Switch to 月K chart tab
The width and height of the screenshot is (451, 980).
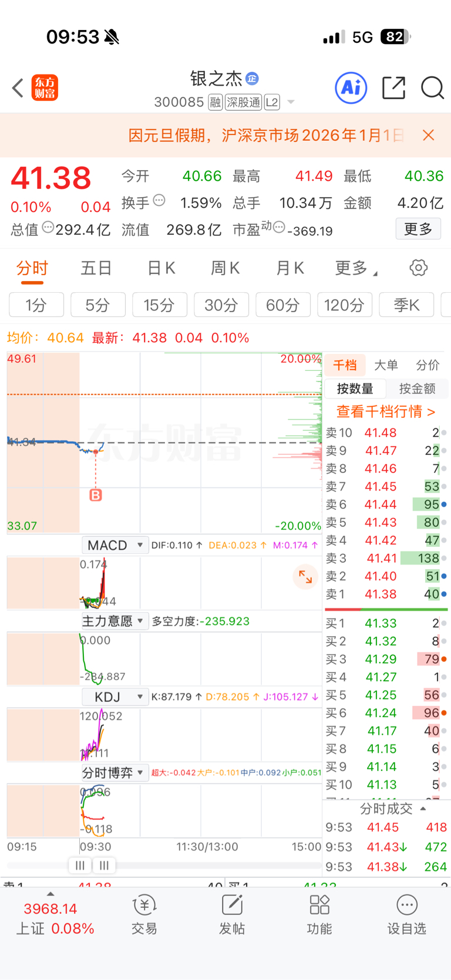(290, 269)
